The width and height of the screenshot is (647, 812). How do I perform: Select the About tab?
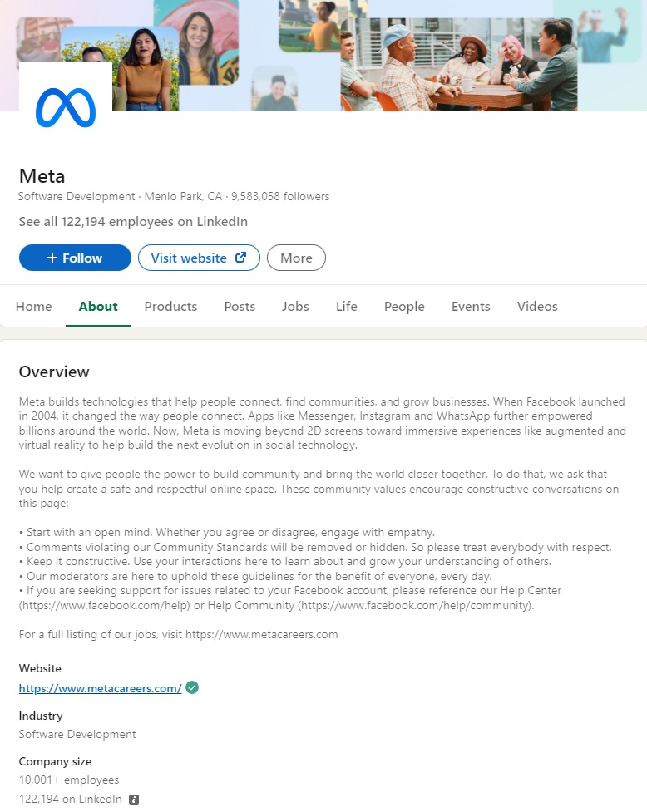pos(97,306)
